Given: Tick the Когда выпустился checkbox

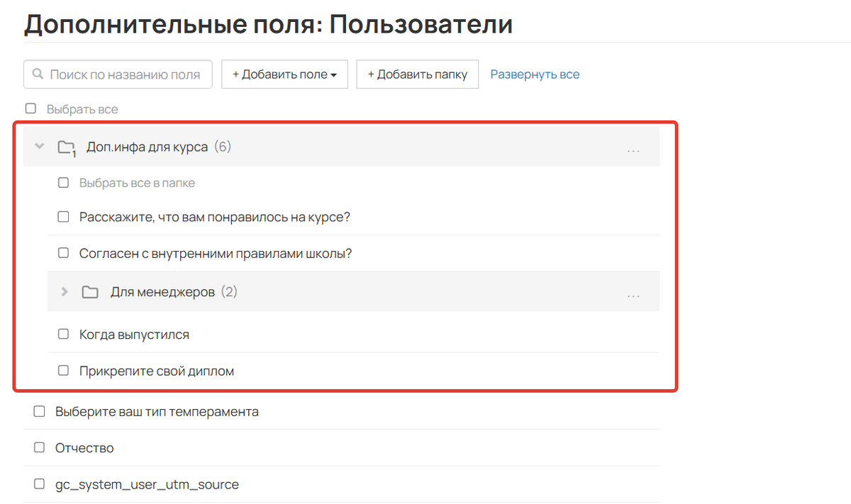Looking at the screenshot, I should [63, 334].
